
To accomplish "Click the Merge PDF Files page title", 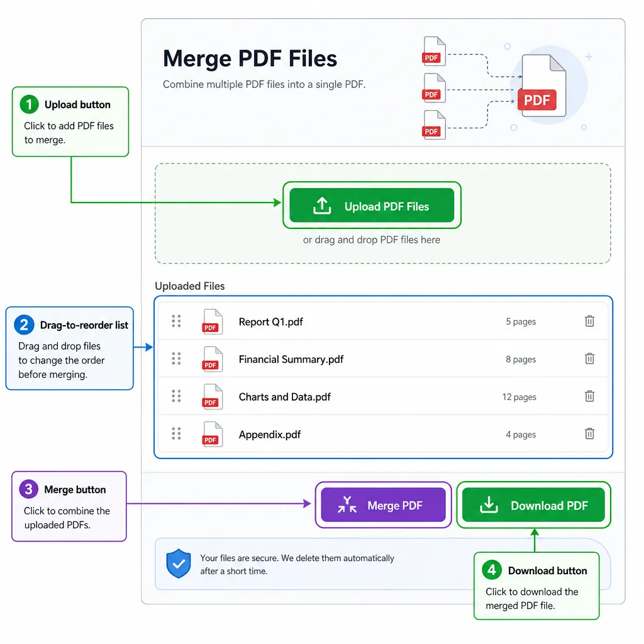I will coord(250,58).
